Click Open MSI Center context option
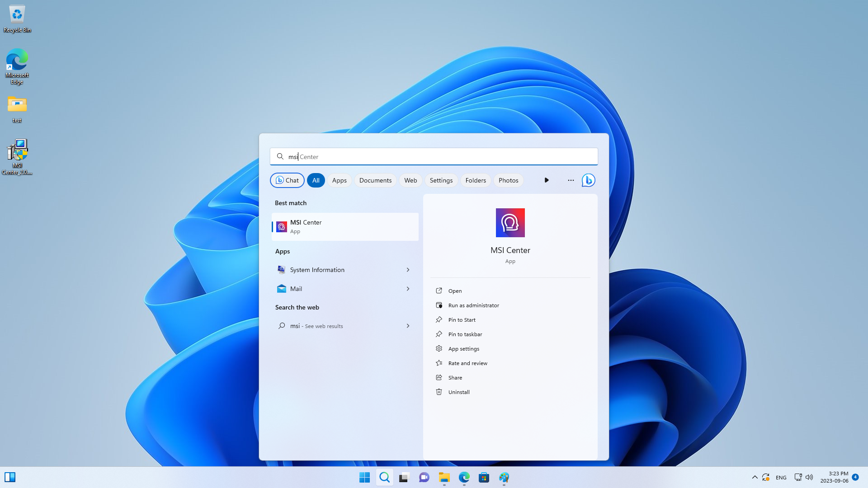This screenshot has width=868, height=488. 455,290
